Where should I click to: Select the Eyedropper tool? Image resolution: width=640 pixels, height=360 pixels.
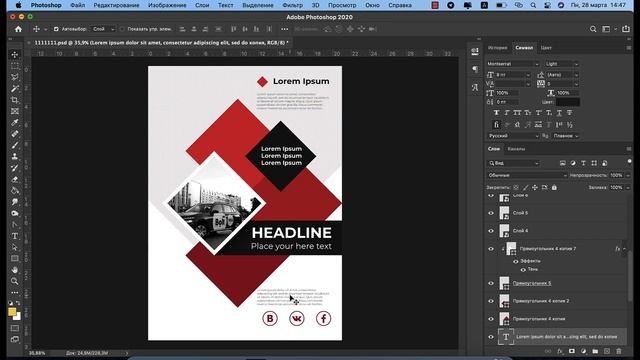(x=15, y=122)
